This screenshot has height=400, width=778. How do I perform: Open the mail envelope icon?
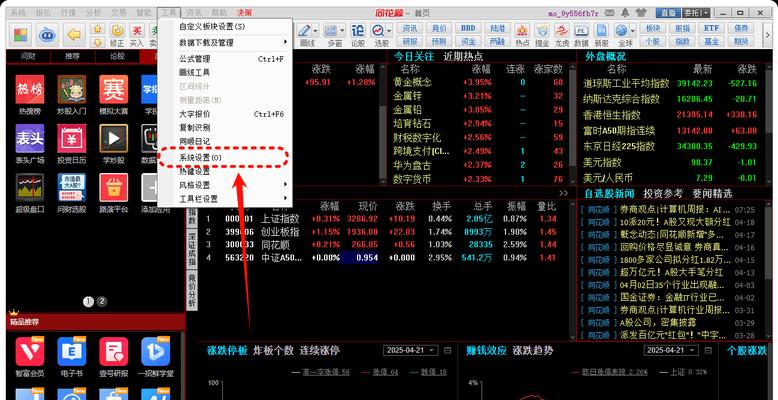(x=612, y=13)
